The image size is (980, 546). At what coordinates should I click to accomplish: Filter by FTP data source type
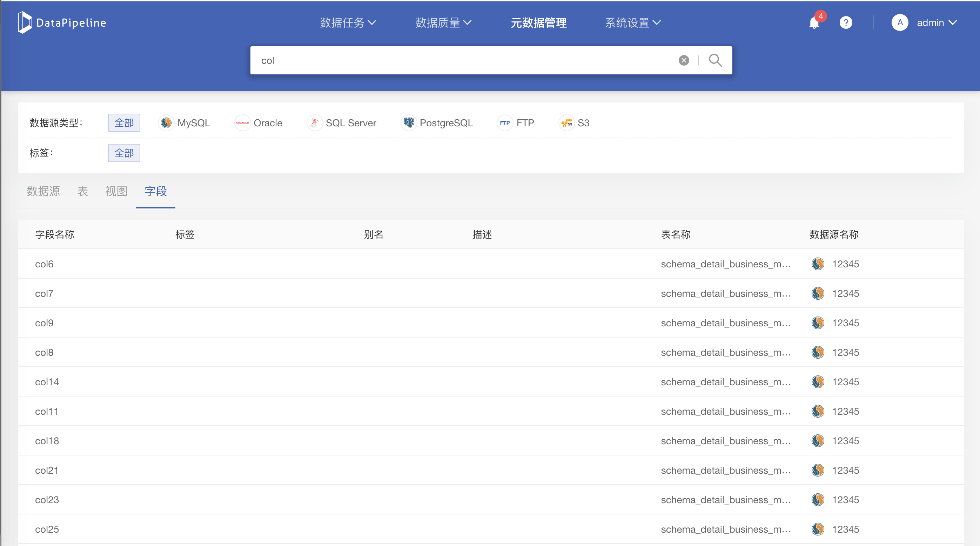[516, 123]
